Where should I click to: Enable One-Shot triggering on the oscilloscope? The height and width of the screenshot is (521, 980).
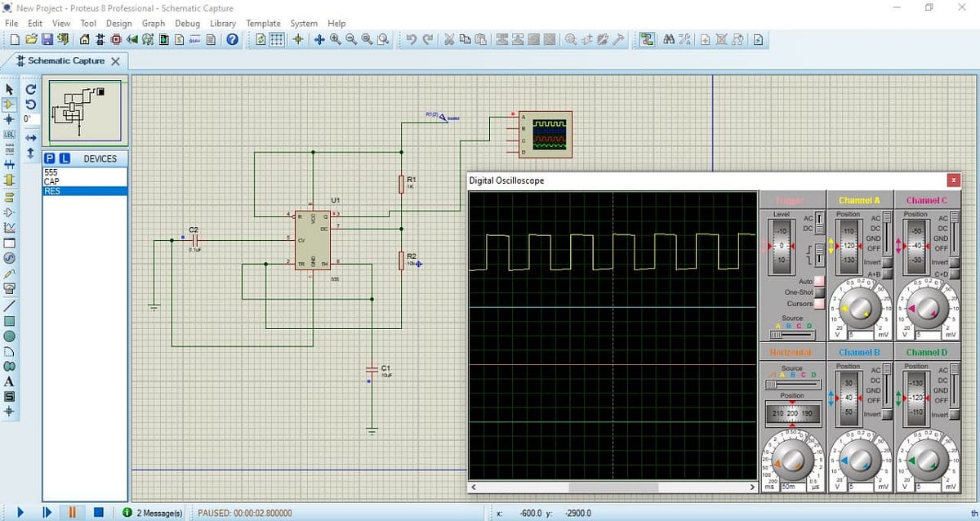coord(819,292)
